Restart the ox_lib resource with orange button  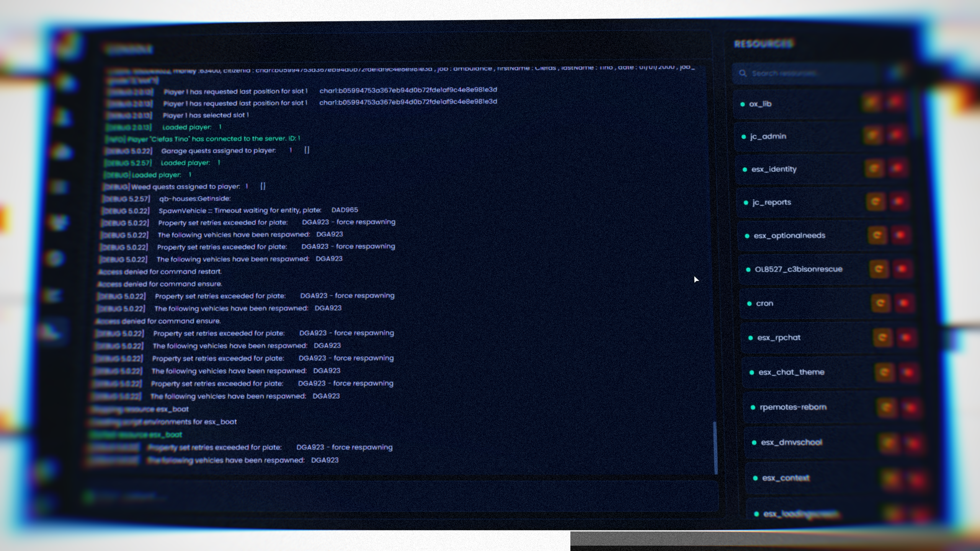(x=872, y=103)
